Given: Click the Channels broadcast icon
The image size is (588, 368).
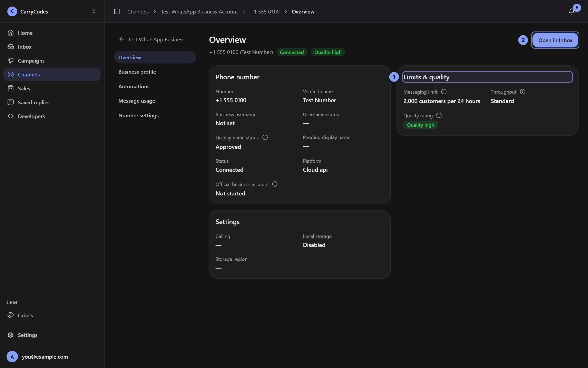Looking at the screenshot, I should 10,74.
